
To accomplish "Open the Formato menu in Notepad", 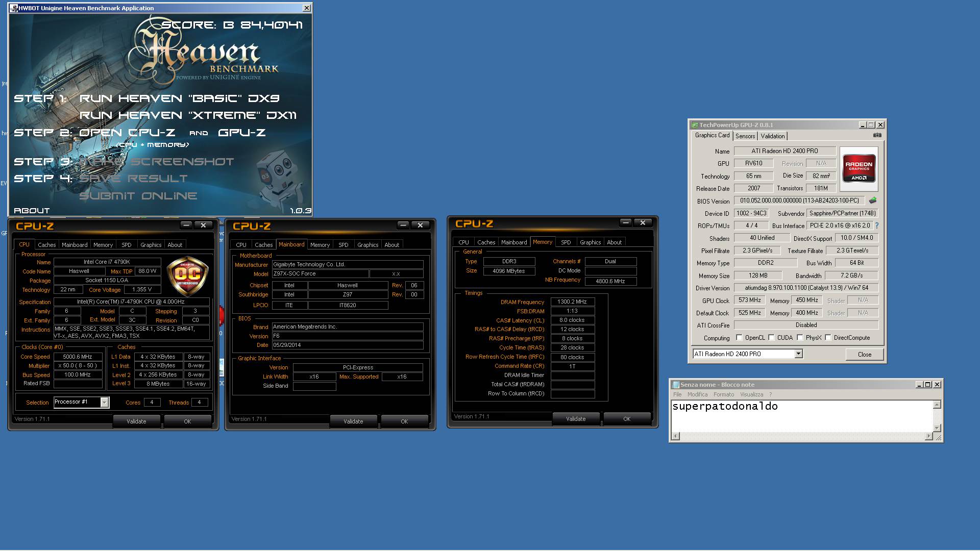I will [724, 394].
